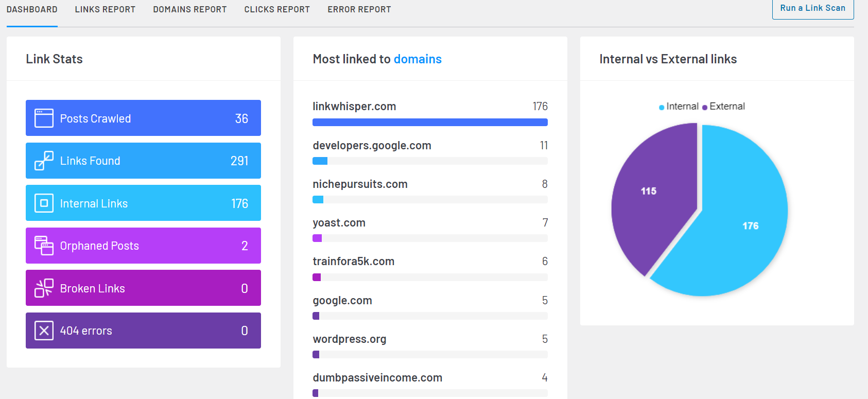Click count 11 beside developers.google.com

point(544,145)
